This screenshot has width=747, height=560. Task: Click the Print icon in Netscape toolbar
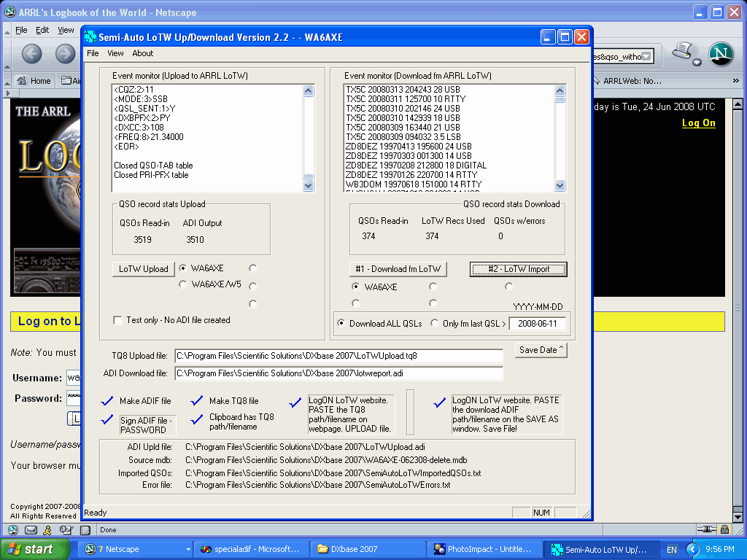[682, 51]
